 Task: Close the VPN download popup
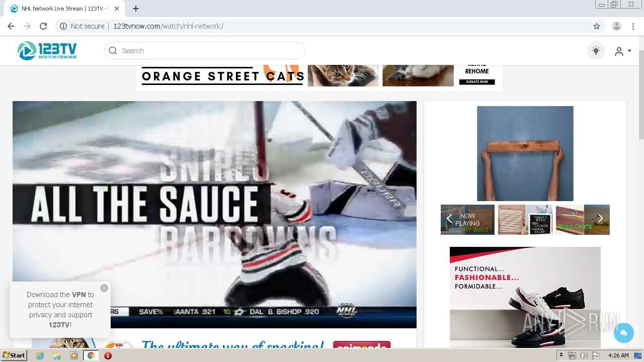click(x=104, y=288)
